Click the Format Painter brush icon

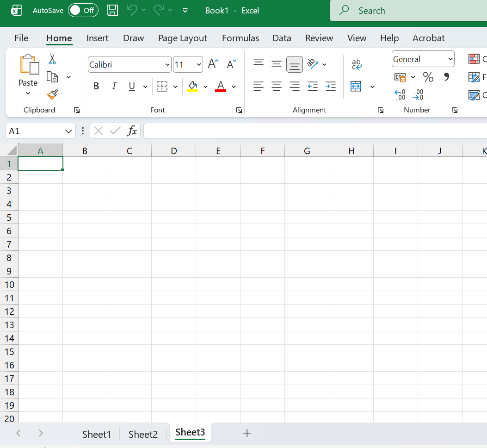(52, 94)
